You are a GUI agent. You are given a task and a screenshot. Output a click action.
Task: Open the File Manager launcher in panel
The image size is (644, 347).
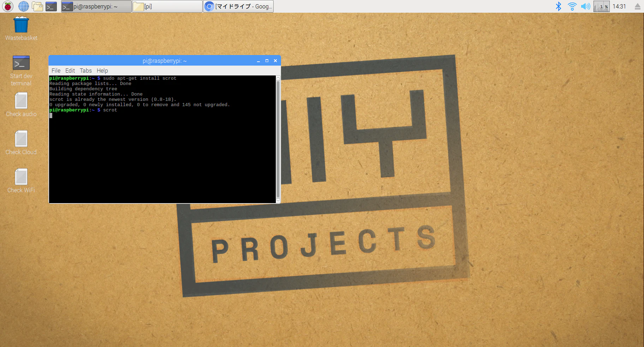[x=37, y=6]
